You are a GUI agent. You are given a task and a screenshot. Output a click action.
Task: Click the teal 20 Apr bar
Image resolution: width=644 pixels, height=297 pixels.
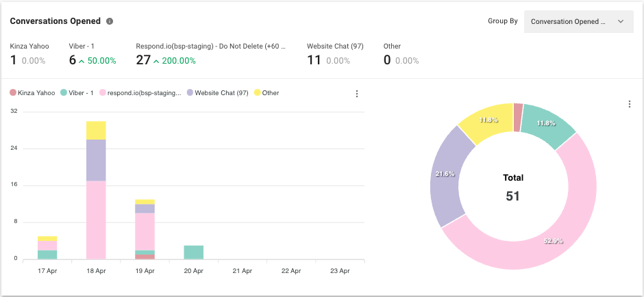tap(194, 252)
